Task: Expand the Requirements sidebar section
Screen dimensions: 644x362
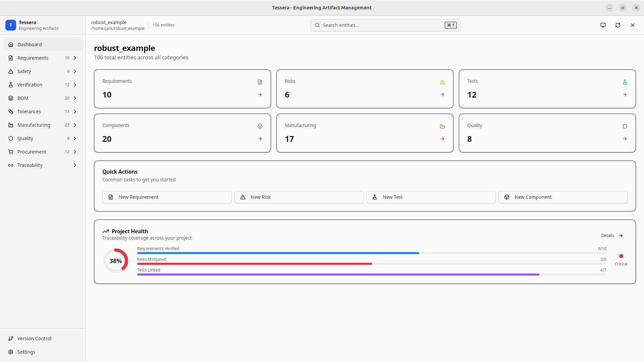Action: click(75, 58)
